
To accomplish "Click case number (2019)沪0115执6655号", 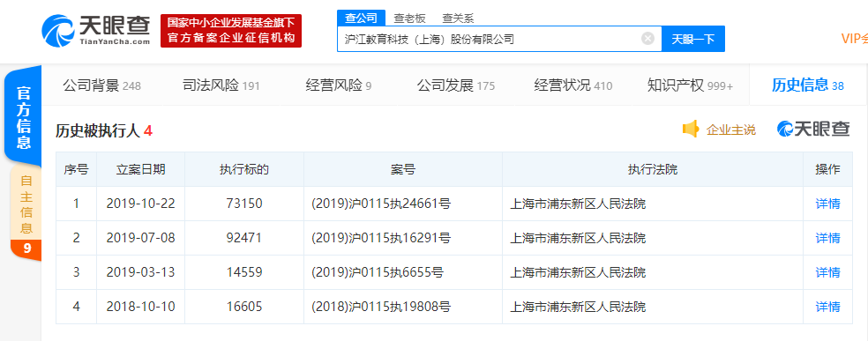I will point(378,272).
